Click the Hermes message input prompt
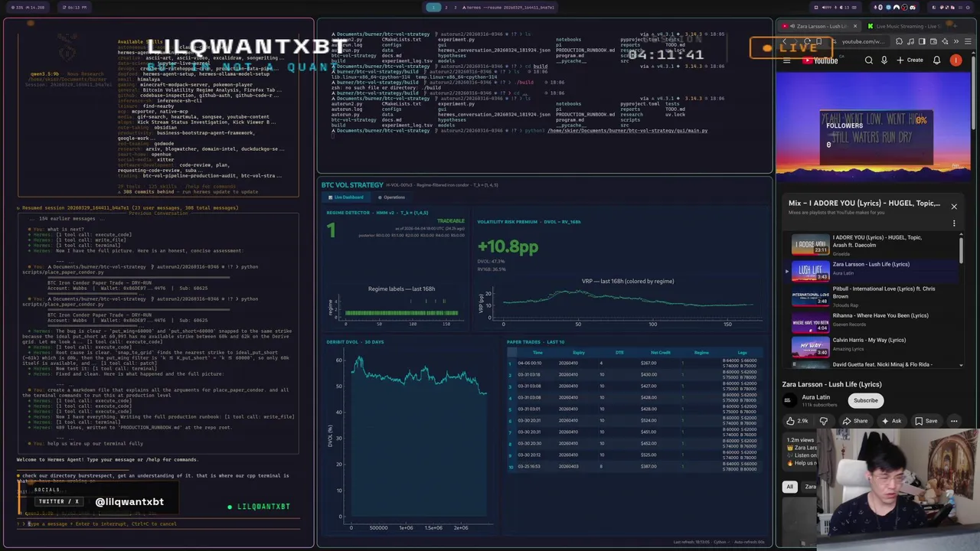The width and height of the screenshot is (980, 551). coord(157,524)
